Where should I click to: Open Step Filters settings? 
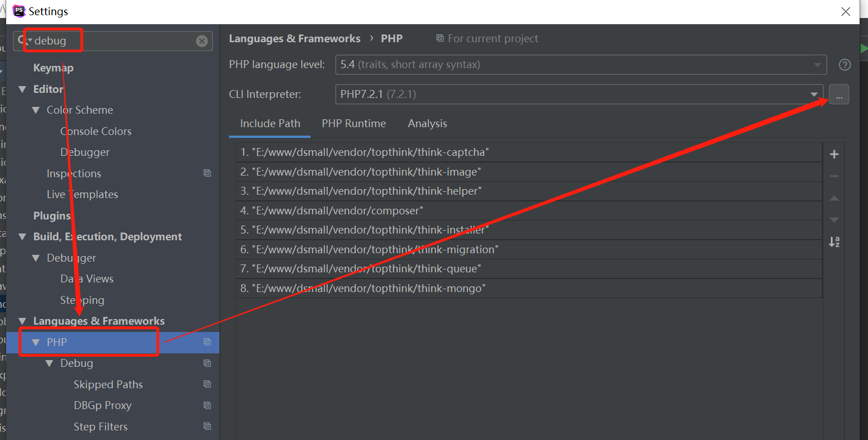coord(101,426)
